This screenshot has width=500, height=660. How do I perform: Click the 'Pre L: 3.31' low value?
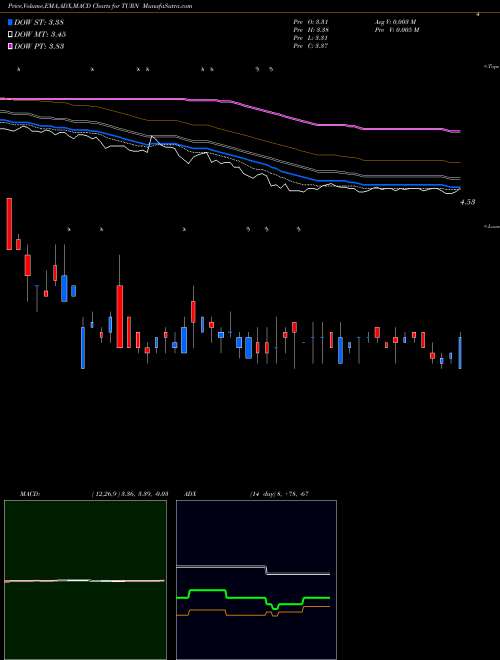pos(311,38)
